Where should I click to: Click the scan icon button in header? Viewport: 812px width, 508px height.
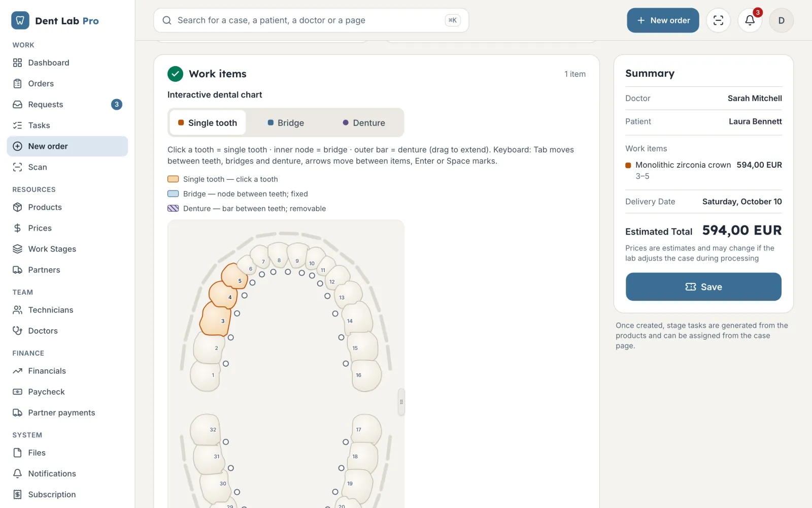pos(718,20)
